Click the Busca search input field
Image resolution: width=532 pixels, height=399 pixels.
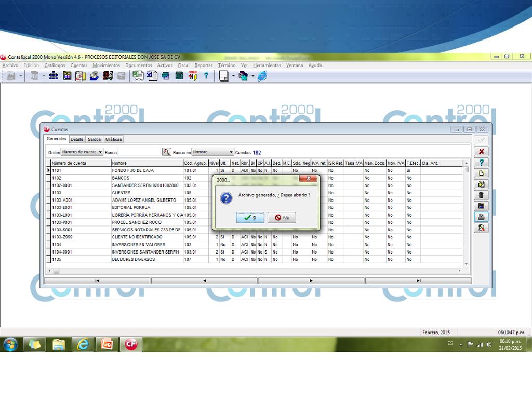click(139, 152)
